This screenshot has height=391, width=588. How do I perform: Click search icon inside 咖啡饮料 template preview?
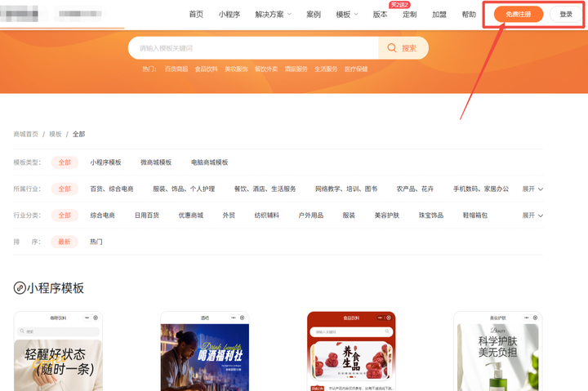(22, 331)
